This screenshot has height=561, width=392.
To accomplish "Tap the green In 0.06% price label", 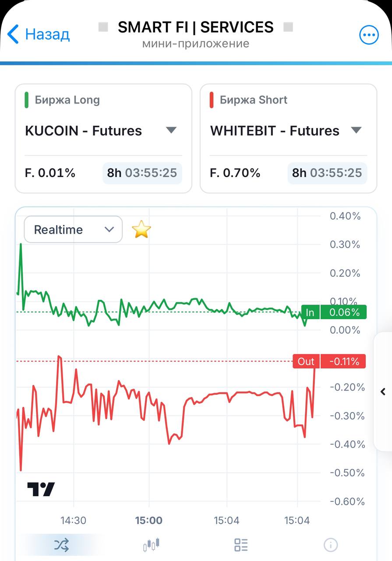I will [333, 312].
